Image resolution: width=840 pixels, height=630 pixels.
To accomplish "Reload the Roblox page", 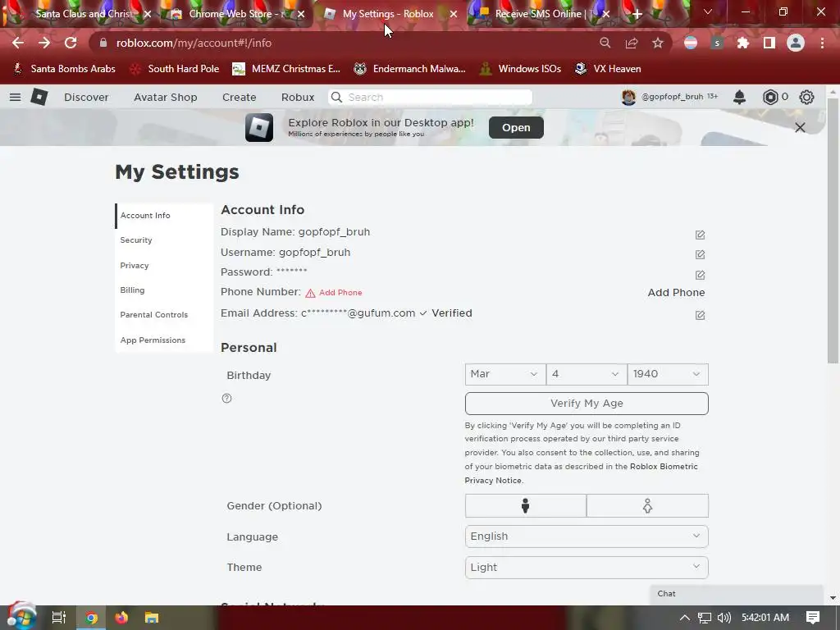I will [71, 43].
